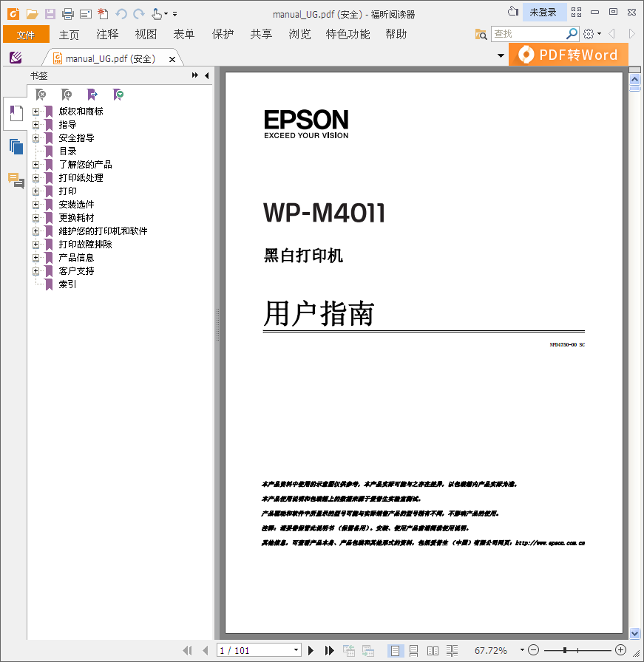The width and height of the screenshot is (644, 662).
Task: Click the zoom slider handle
Action: click(x=565, y=650)
